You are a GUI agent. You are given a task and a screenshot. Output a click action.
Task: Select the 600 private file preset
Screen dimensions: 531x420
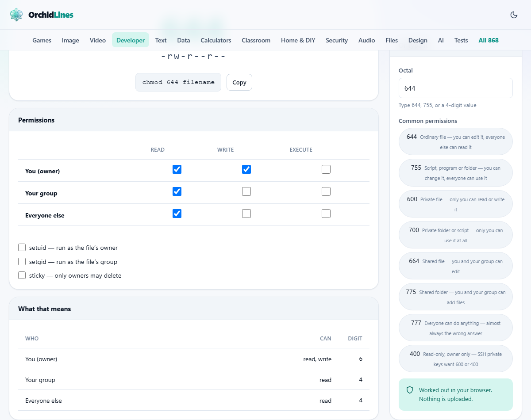(x=456, y=204)
